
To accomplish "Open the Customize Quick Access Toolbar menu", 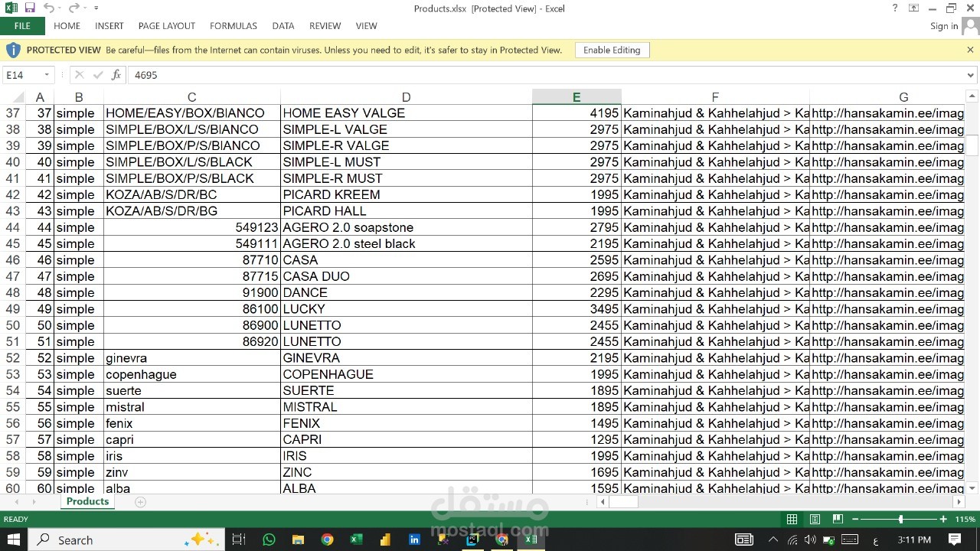I will tap(96, 8).
